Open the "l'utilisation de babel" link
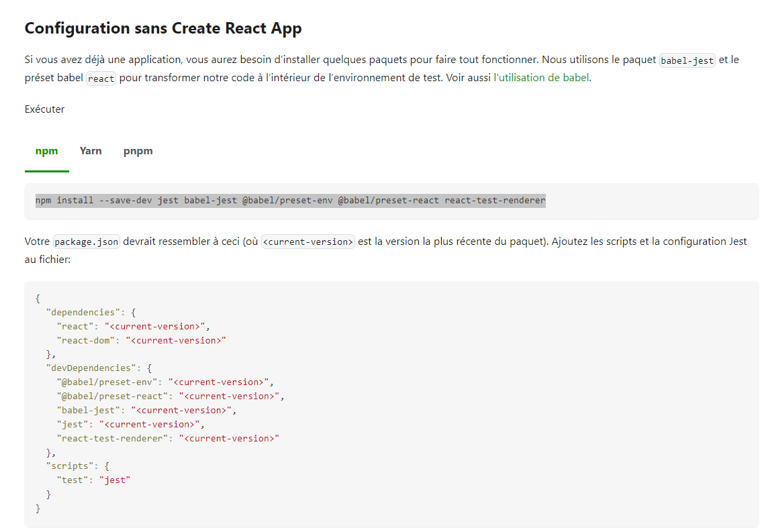Screen dimensions: 760x532 [541, 78]
